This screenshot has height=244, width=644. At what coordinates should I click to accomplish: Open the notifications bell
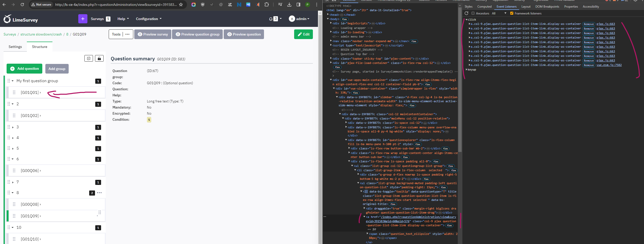[x=271, y=19]
